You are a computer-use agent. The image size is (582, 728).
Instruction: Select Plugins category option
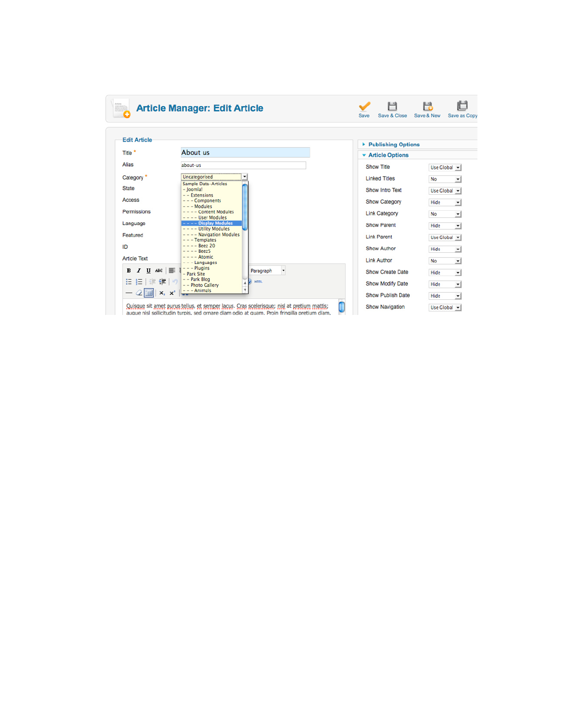[x=212, y=268]
